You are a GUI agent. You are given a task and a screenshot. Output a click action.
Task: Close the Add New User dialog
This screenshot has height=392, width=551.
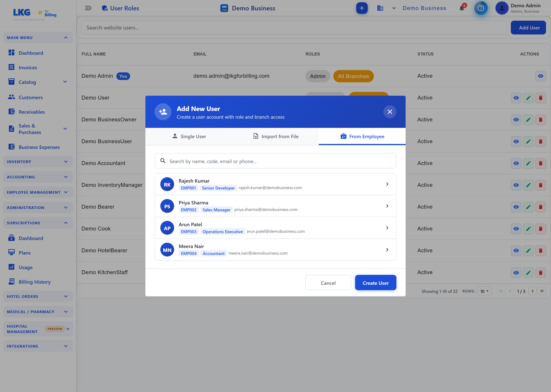coord(390,112)
